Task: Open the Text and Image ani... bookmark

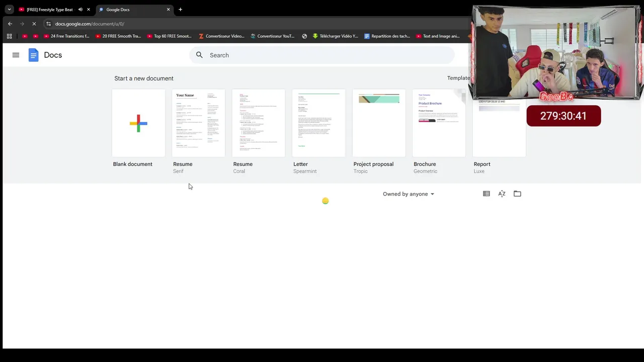Action: [438, 36]
